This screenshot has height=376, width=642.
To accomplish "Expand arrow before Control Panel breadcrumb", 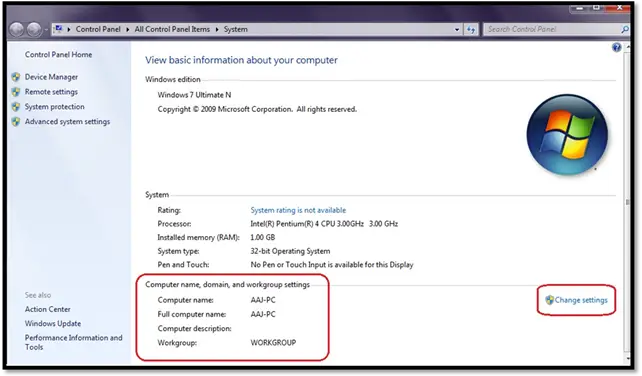I will (69, 29).
